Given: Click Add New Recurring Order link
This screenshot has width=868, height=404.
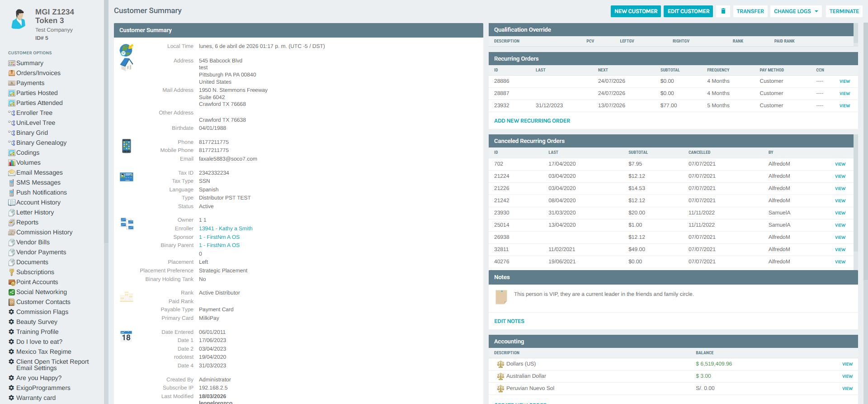Looking at the screenshot, I should tap(532, 121).
